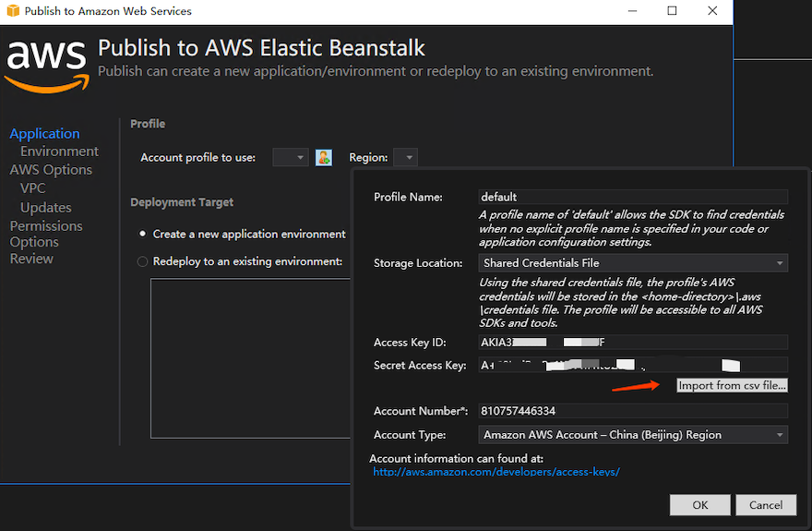Click the add account profile icon
The width and height of the screenshot is (812, 531).
(324, 158)
